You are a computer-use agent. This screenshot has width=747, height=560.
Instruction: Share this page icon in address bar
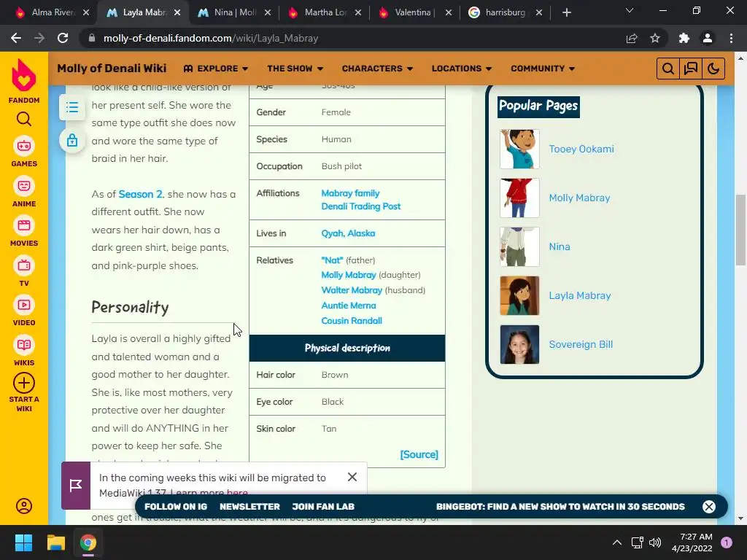tap(632, 38)
